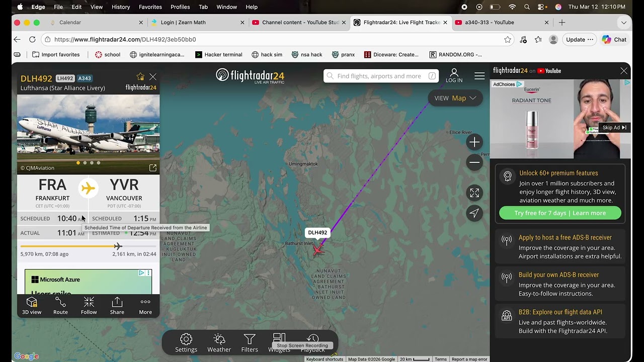The width and height of the screenshot is (644, 362).
Task: Close the Flightradar24 YouTube side panel
Action: (624, 71)
